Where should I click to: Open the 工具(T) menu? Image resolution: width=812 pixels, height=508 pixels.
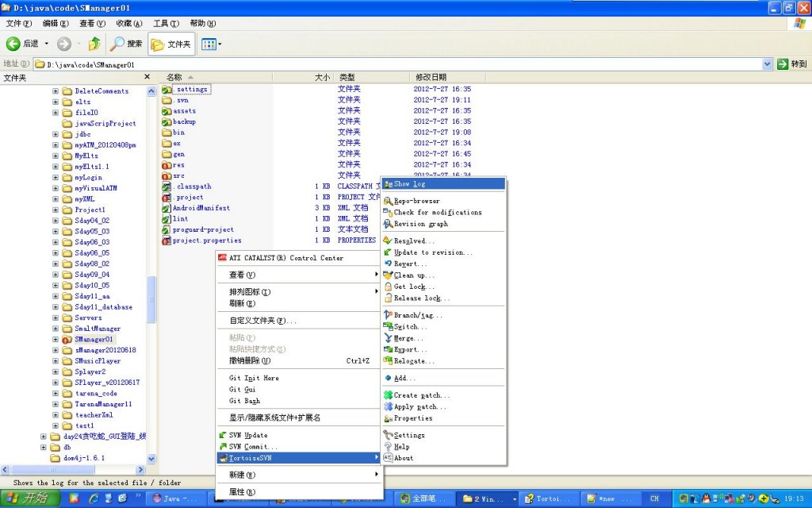[x=167, y=23]
